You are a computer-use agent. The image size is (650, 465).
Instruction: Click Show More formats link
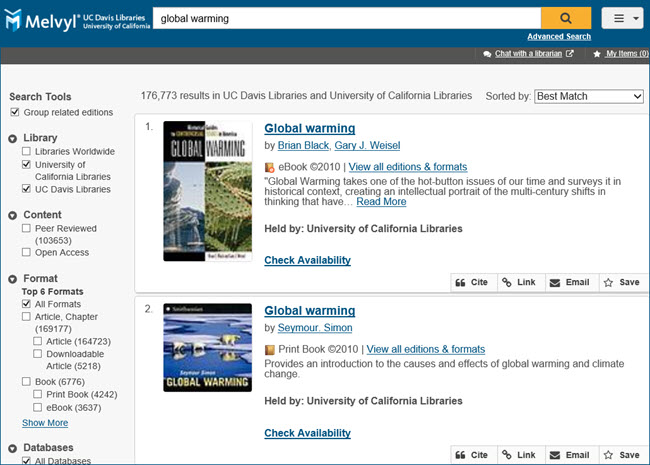(45, 423)
